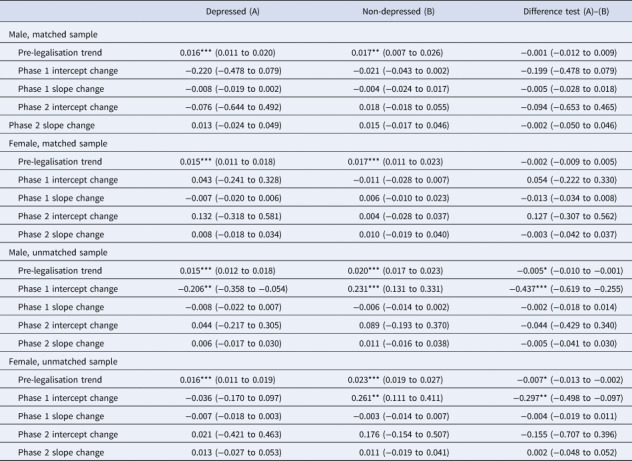Select the Depressed (A) column header
The width and height of the screenshot is (632, 461).
tap(233, 11)
